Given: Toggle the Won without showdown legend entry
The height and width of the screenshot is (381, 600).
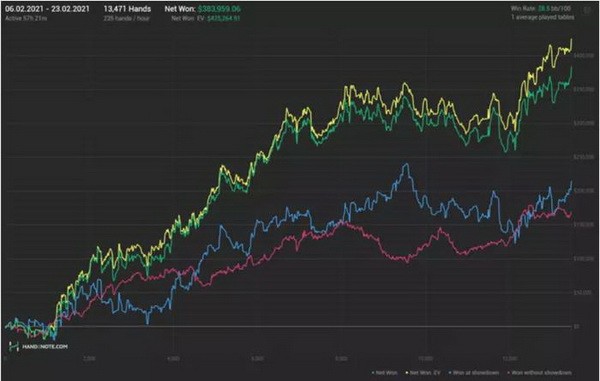Looking at the screenshot, I should [x=540, y=372].
